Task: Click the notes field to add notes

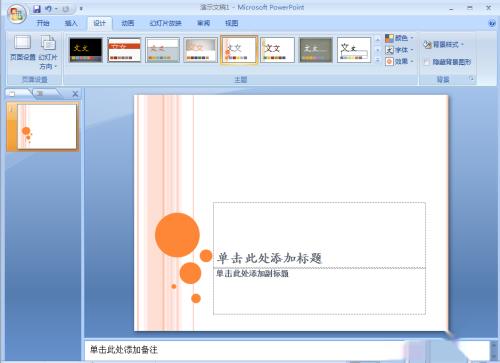Action: [x=287, y=350]
